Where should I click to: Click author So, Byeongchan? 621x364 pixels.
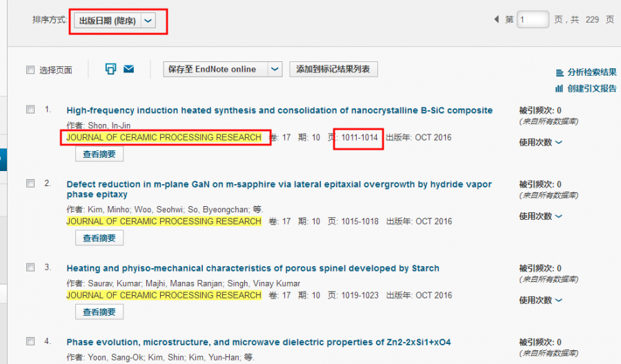click(x=219, y=210)
